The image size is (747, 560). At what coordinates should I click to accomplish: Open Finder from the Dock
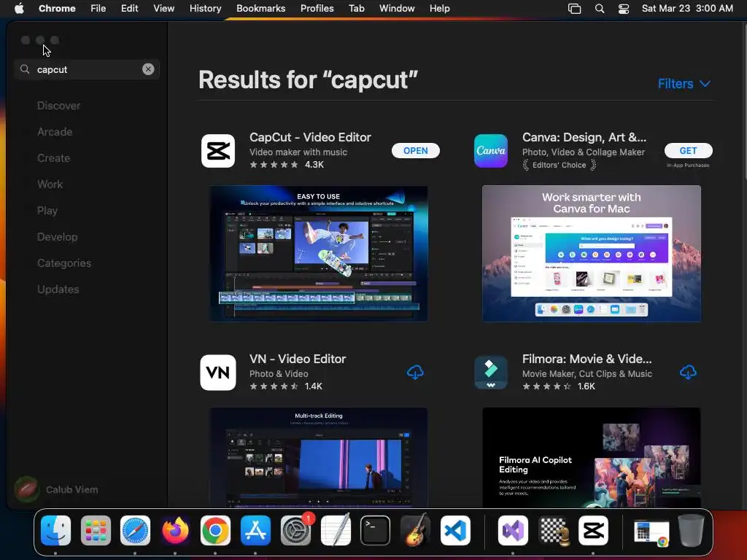(x=55, y=531)
